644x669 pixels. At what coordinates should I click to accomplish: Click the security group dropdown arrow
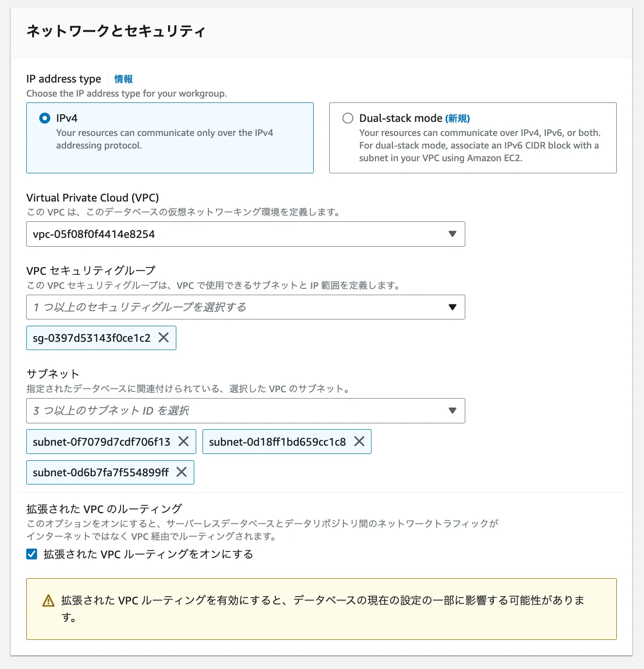click(x=453, y=307)
